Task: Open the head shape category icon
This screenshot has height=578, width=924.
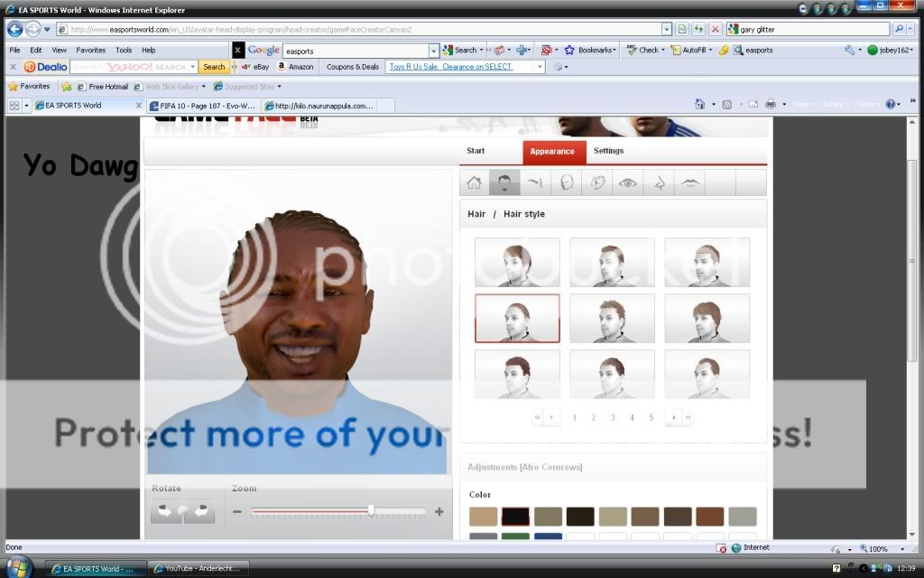Action: click(x=567, y=183)
